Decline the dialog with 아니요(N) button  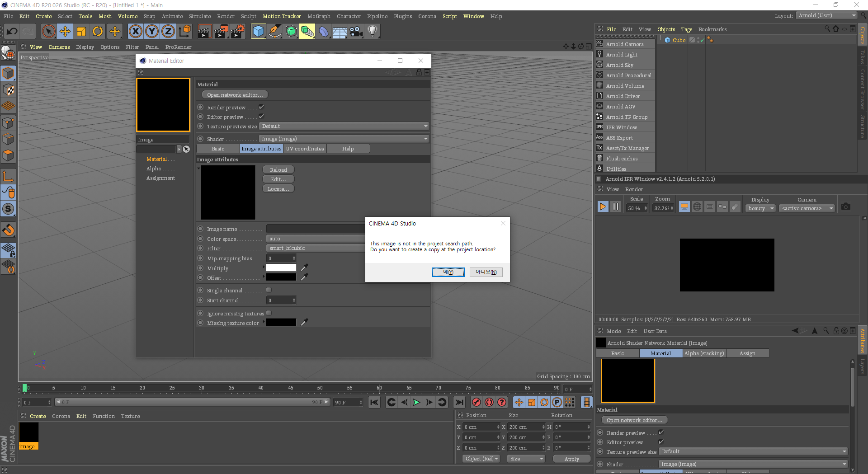click(486, 272)
